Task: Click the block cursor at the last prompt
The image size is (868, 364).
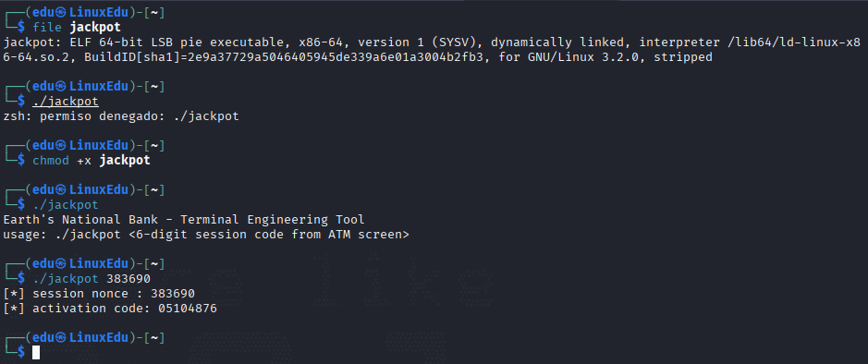Action: tap(36, 352)
